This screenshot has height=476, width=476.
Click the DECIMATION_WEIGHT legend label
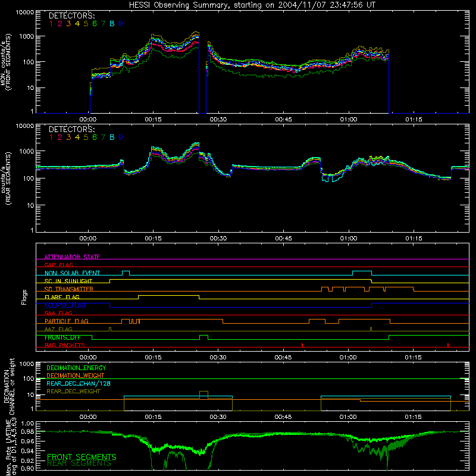pyautogui.click(x=76, y=375)
